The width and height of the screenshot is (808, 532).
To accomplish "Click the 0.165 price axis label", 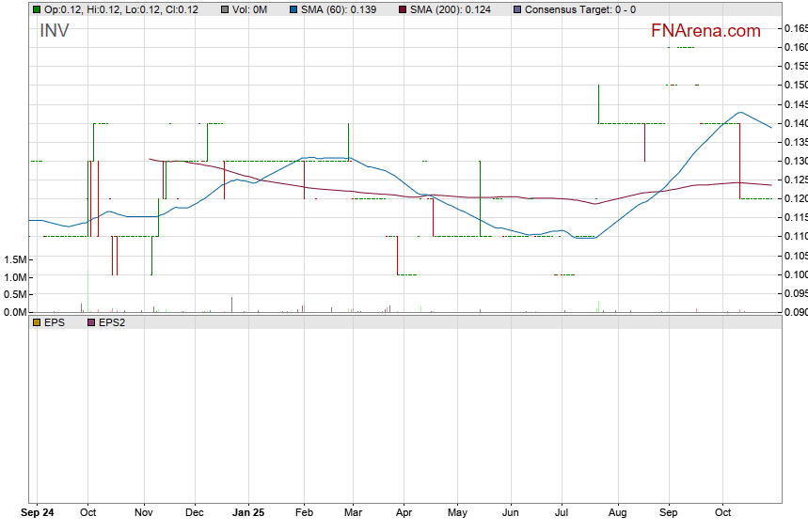I will click(795, 28).
